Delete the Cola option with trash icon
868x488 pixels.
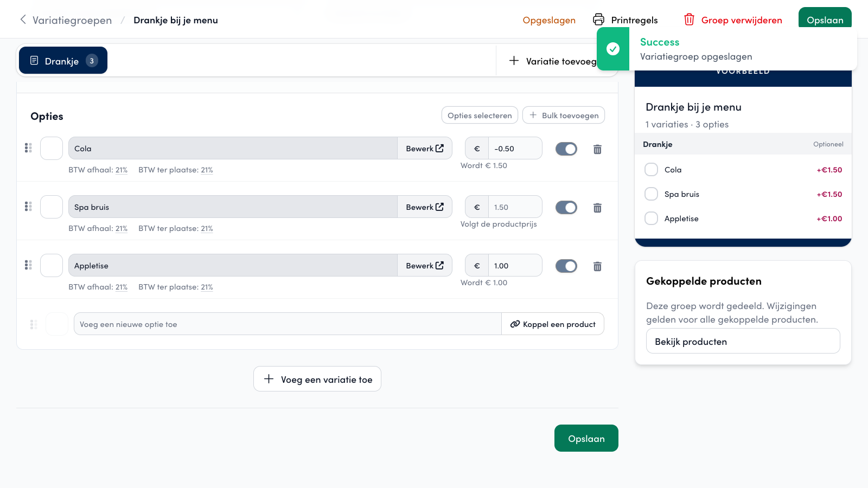pos(597,149)
